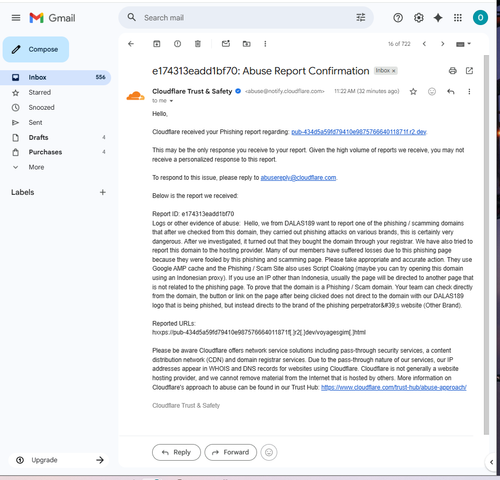Click sender name Cloudflare Trust & Safety
The image size is (500, 480).
(x=192, y=91)
